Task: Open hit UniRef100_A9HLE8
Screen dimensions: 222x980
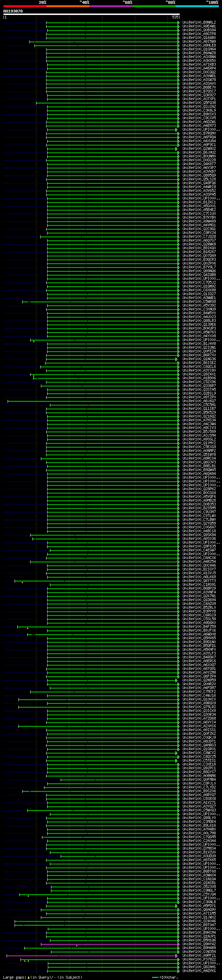Action: click(x=199, y=46)
